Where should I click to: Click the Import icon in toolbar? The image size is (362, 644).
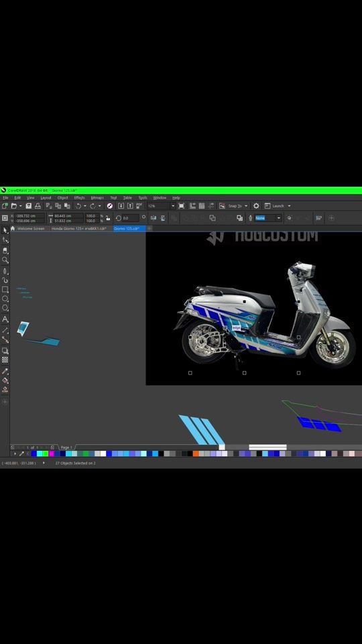(121, 206)
